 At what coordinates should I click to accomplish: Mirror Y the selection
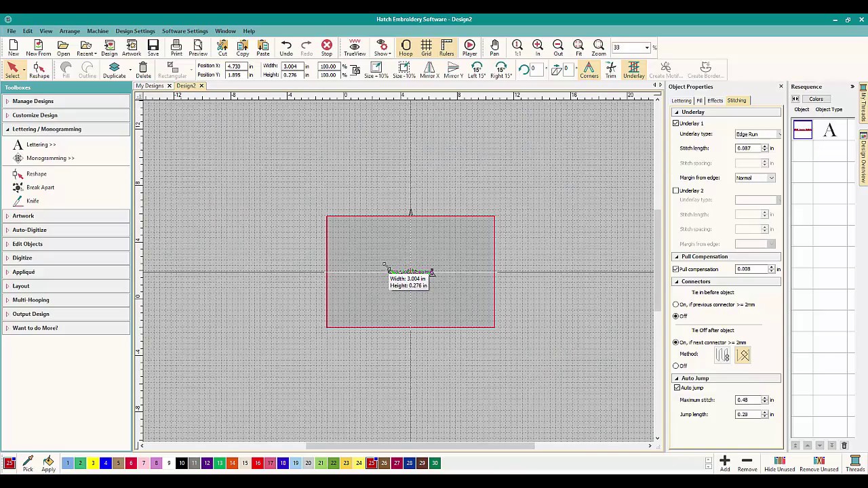(453, 68)
